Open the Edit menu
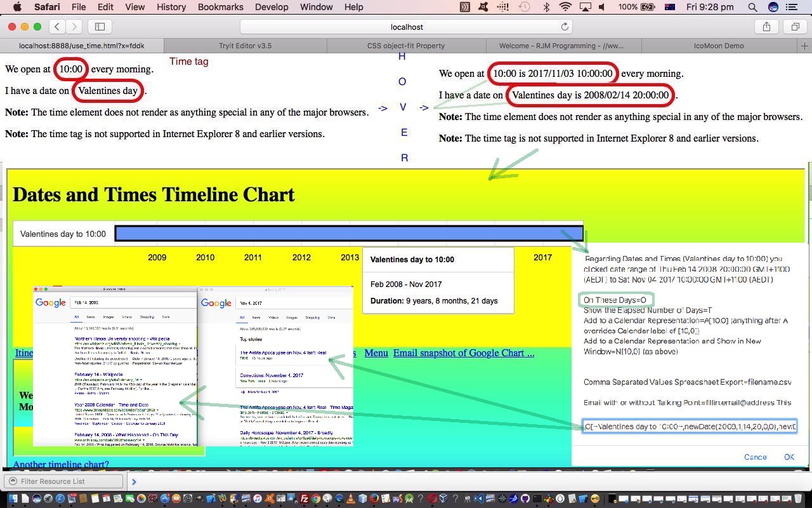812x508 pixels. click(105, 7)
